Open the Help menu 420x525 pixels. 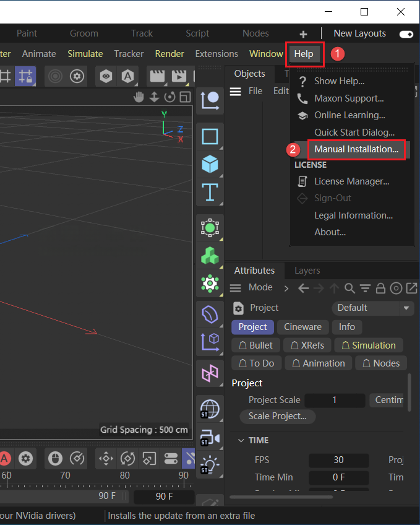point(304,54)
